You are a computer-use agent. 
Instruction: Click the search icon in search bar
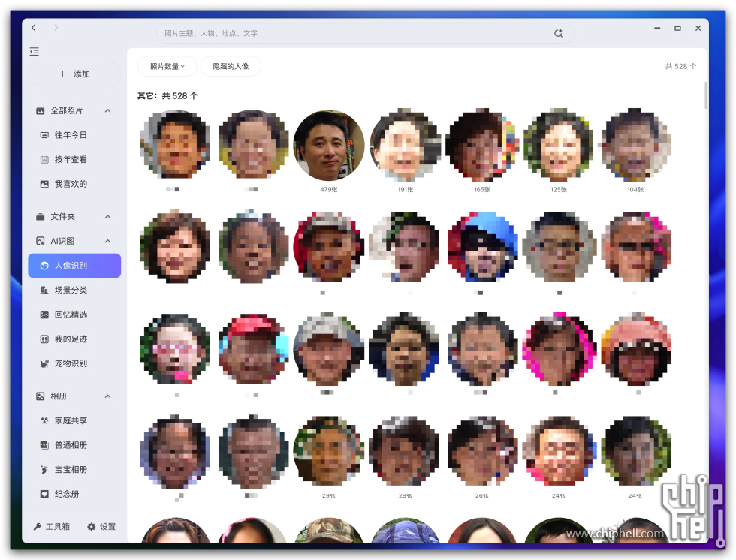click(558, 33)
